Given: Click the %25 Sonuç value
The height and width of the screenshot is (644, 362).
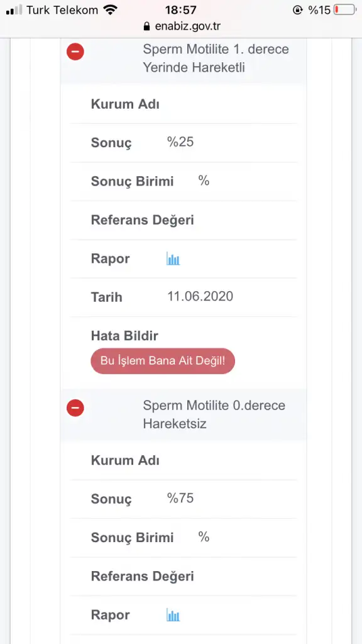Looking at the screenshot, I should point(180,142).
